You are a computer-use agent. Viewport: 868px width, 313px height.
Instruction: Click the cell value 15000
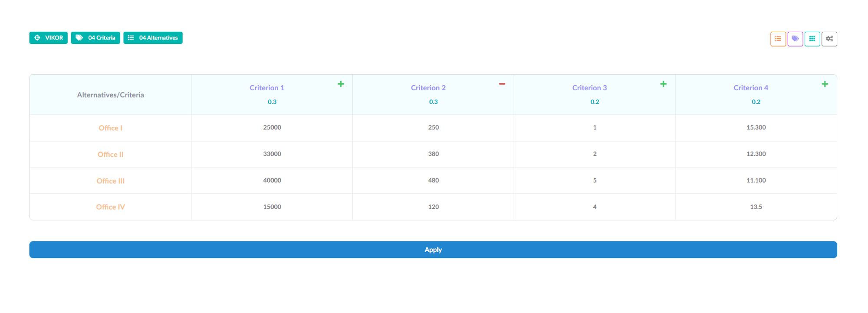pos(272,207)
